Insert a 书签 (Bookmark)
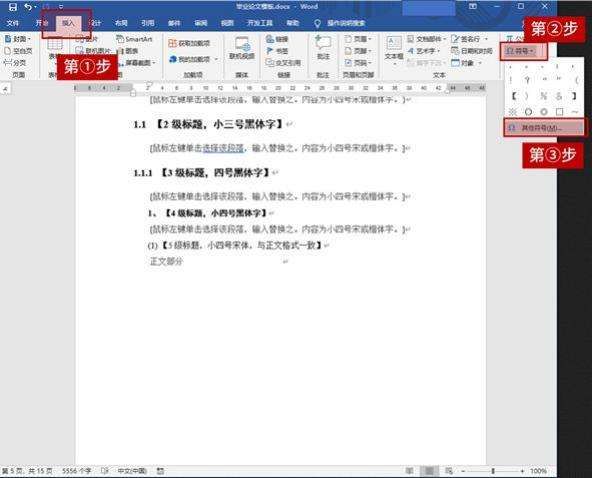Viewport: 592px width, 478px height. [277, 51]
